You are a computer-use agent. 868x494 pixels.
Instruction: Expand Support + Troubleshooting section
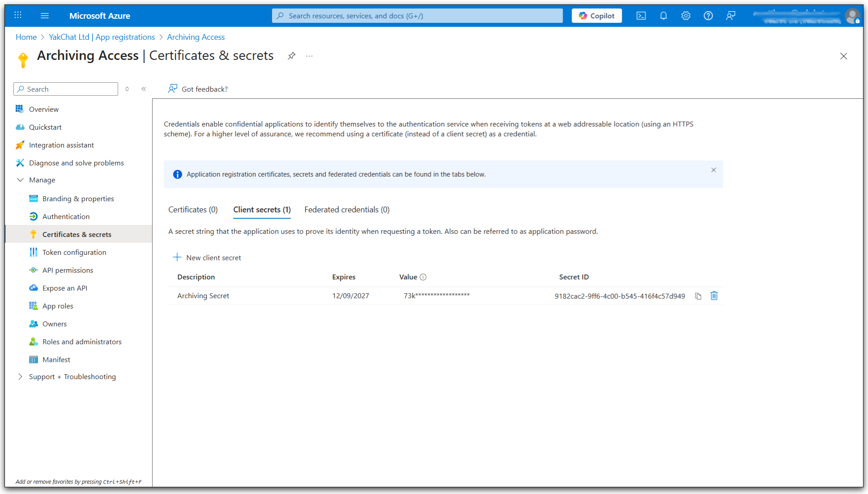[x=20, y=377]
